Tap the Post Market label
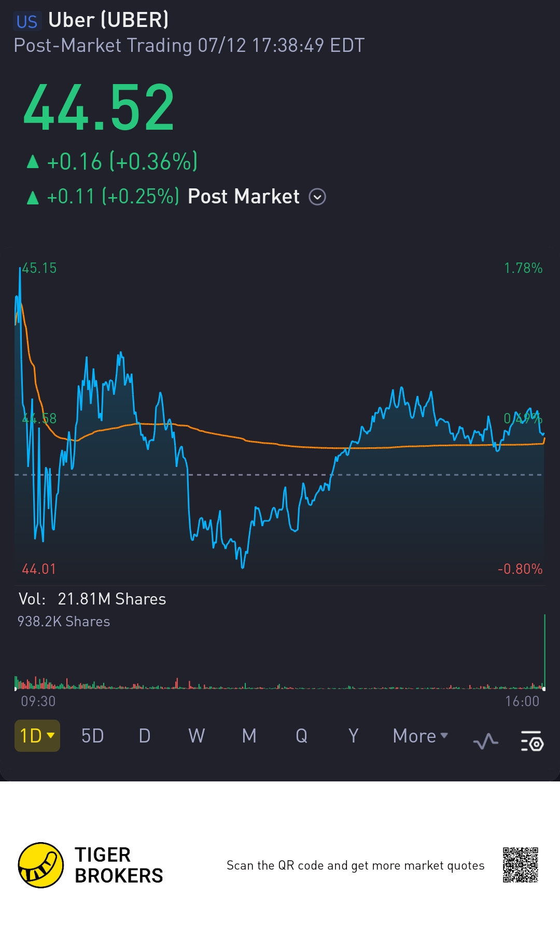 [244, 197]
